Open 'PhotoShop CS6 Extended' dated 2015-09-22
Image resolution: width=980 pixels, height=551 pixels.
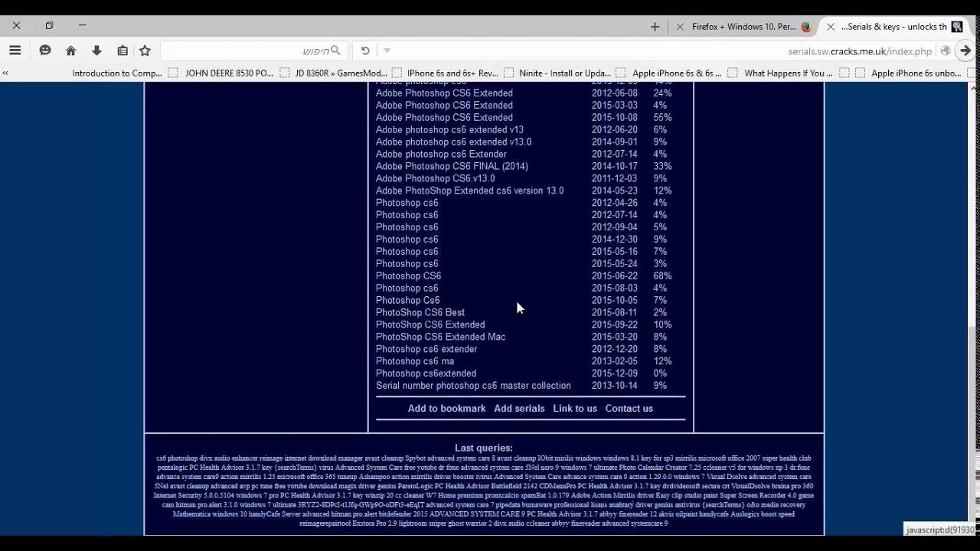[x=430, y=325]
